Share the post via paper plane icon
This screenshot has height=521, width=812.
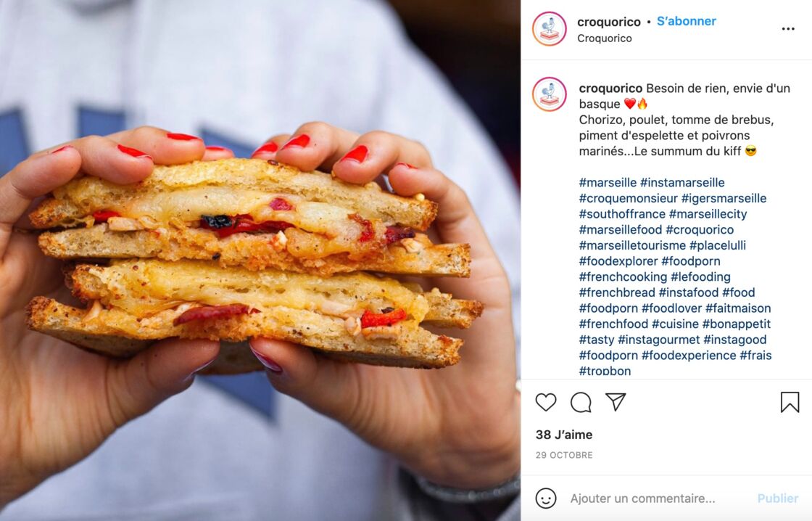pyautogui.click(x=616, y=402)
